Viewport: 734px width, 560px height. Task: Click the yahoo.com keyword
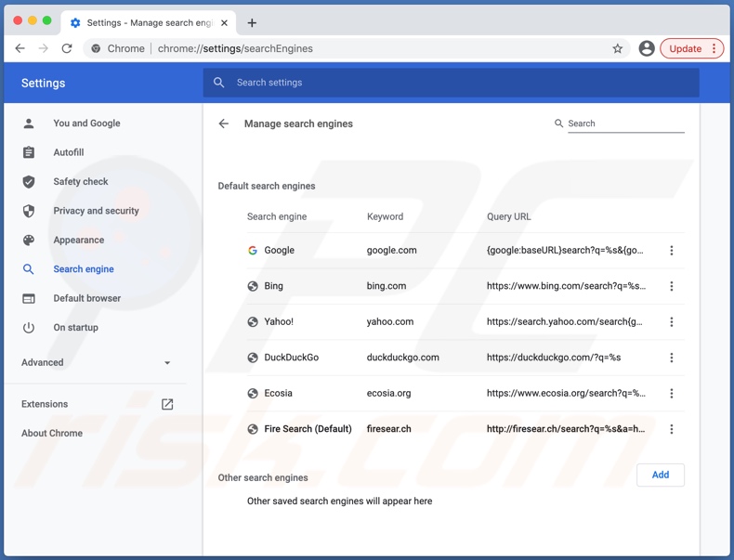pos(390,322)
